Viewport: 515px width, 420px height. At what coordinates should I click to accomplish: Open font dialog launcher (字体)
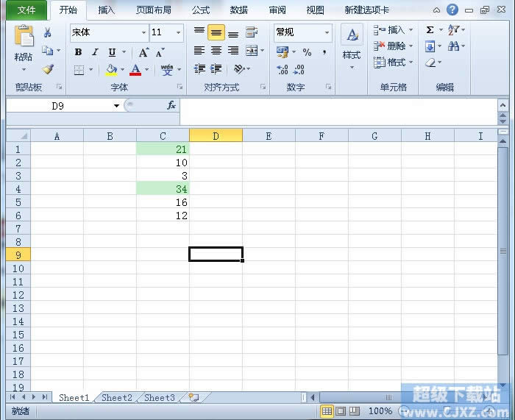point(180,87)
